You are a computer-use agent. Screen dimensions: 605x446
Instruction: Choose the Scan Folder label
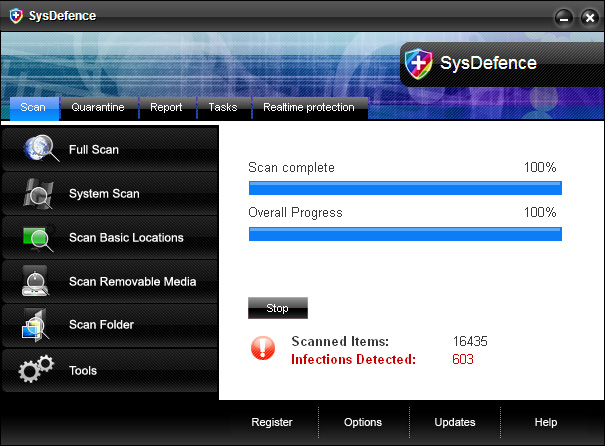click(x=101, y=325)
